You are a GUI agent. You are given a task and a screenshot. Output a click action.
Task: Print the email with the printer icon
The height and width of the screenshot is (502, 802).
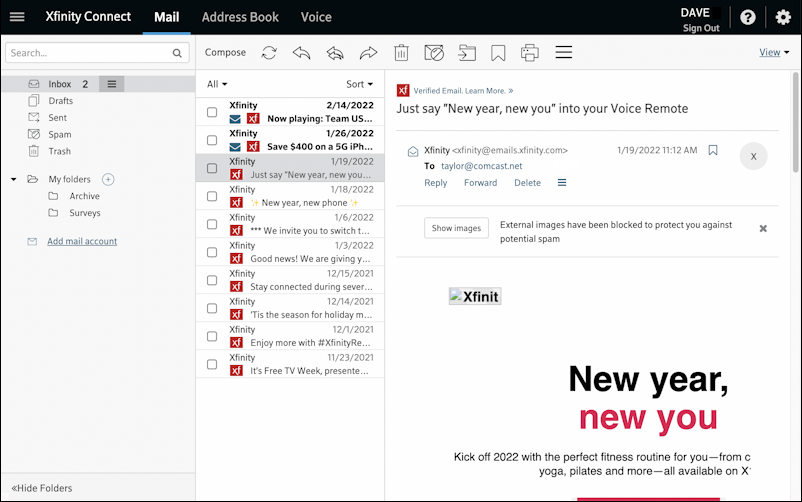point(530,53)
